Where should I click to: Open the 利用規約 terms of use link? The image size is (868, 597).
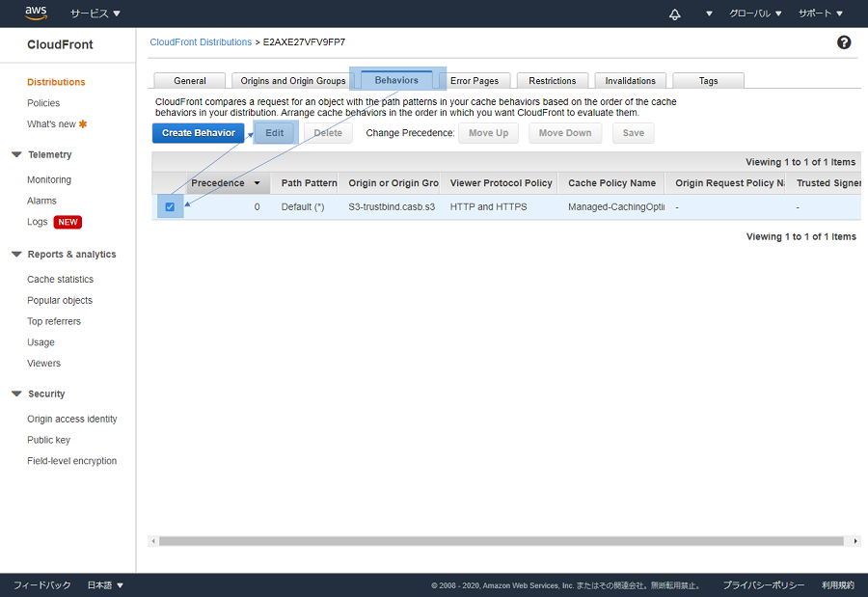click(838, 585)
